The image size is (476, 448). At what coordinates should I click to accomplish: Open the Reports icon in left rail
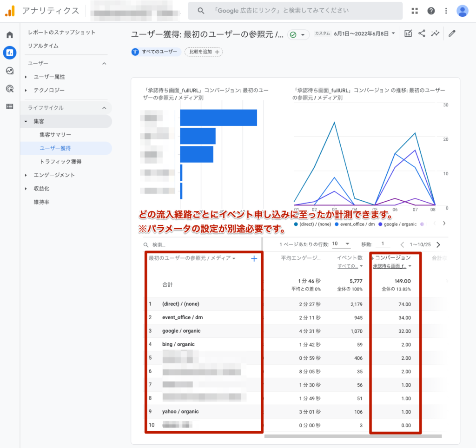[10, 53]
